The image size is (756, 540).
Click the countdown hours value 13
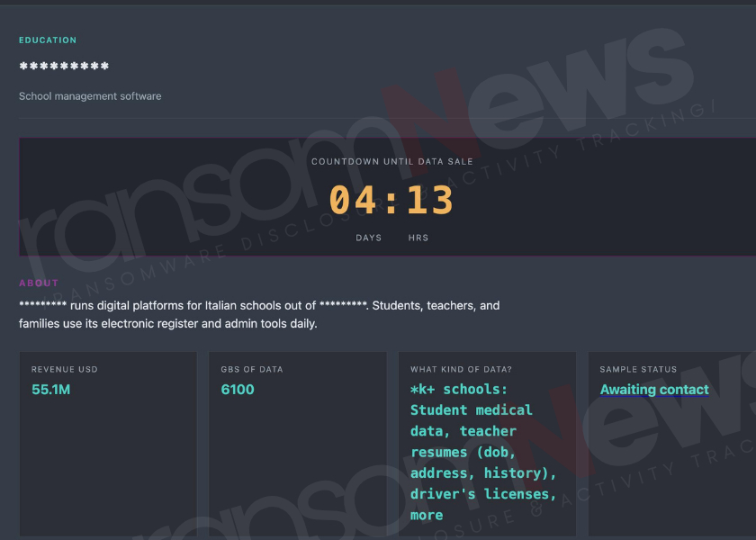(x=430, y=200)
